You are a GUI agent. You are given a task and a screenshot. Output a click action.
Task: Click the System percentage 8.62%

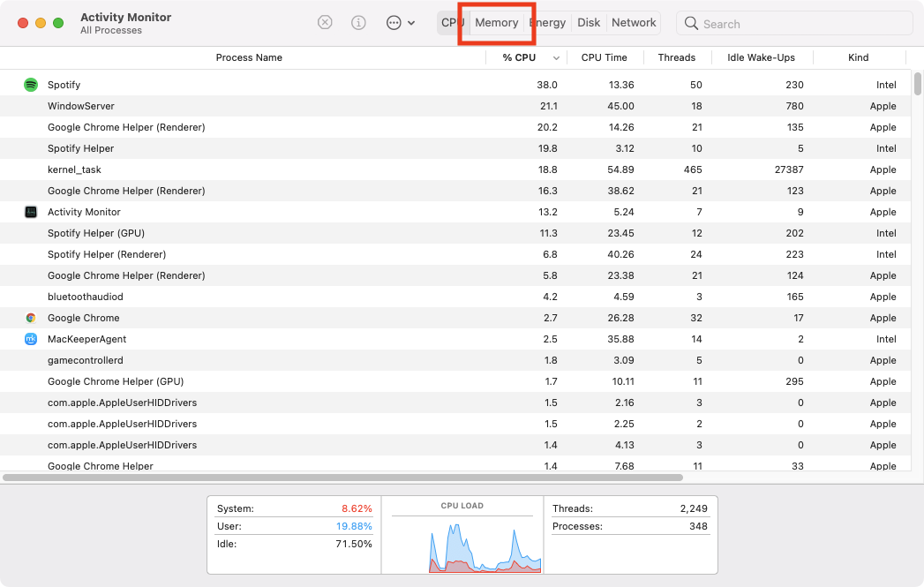(x=357, y=508)
